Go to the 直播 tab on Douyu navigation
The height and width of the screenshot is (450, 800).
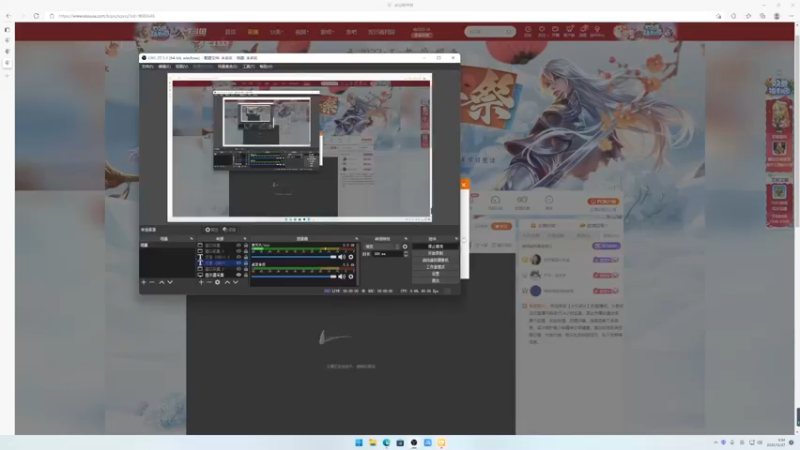(253, 32)
